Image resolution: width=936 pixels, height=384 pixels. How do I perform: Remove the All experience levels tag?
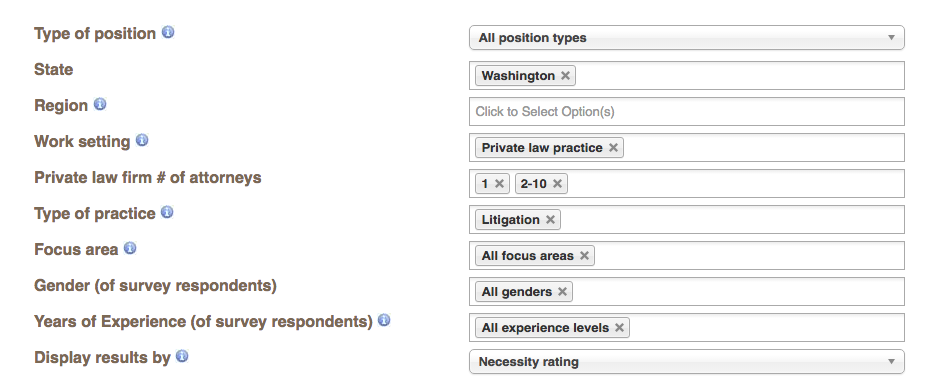point(619,327)
